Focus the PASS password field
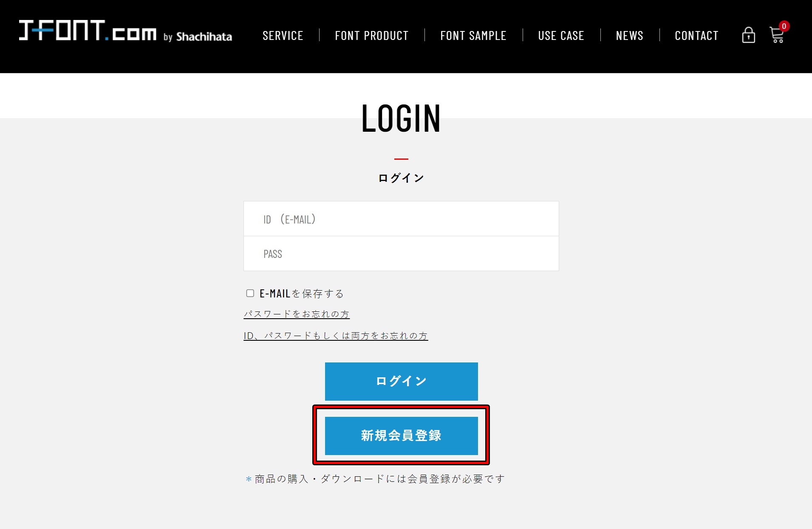 point(401,254)
